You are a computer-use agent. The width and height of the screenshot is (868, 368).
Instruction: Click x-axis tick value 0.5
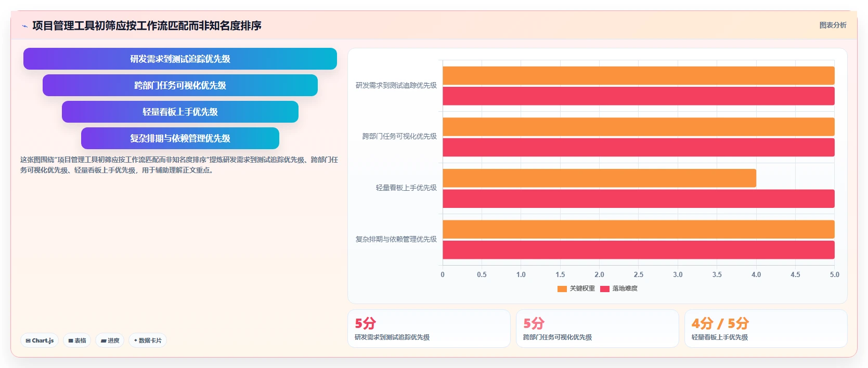pyautogui.click(x=482, y=274)
